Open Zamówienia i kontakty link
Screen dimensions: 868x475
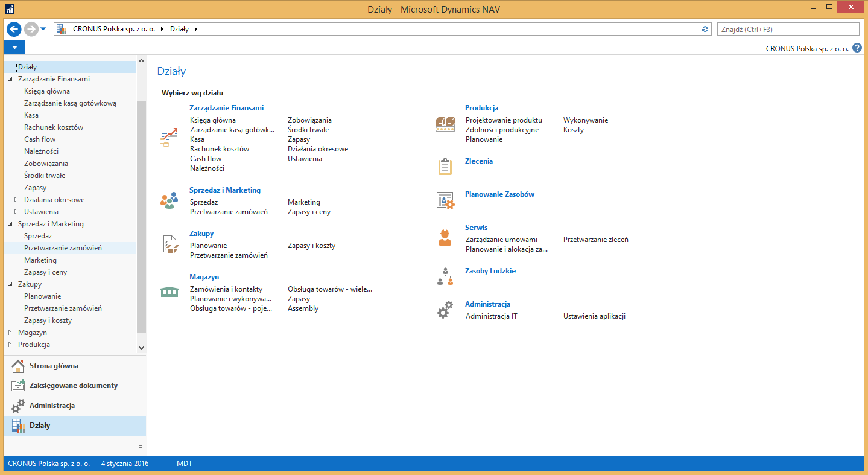226,289
